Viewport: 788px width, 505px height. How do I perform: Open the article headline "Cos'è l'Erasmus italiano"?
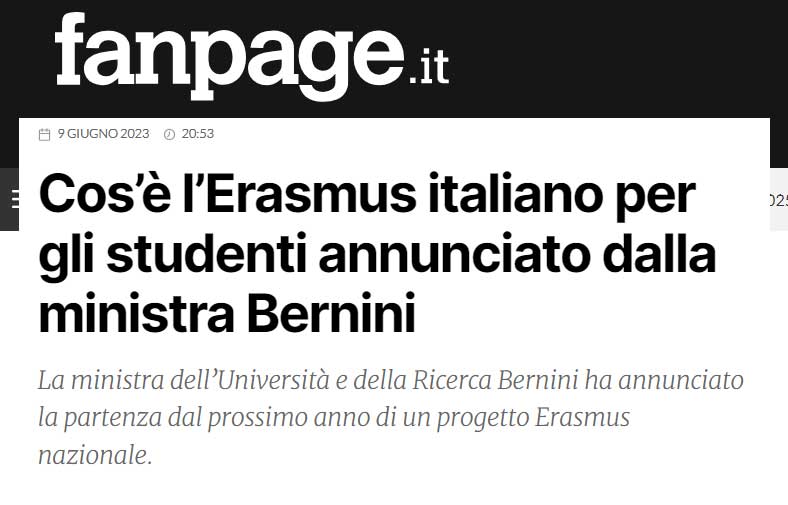pos(377,254)
